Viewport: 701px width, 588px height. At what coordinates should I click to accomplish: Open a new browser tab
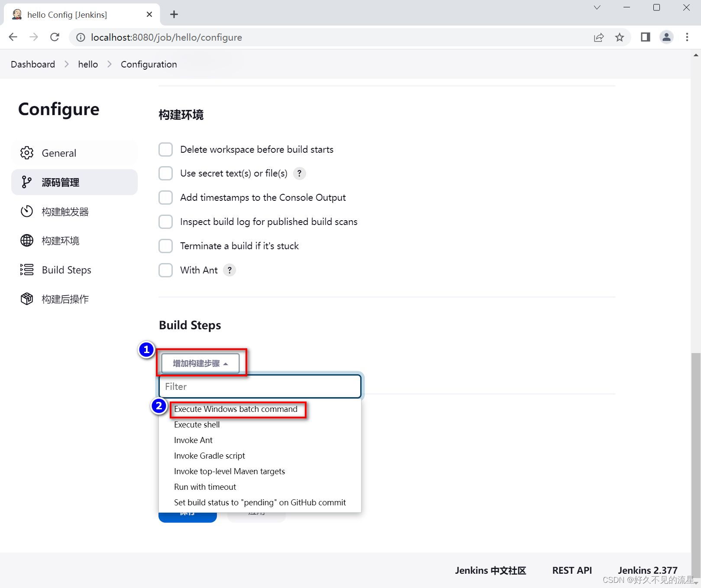click(x=174, y=14)
